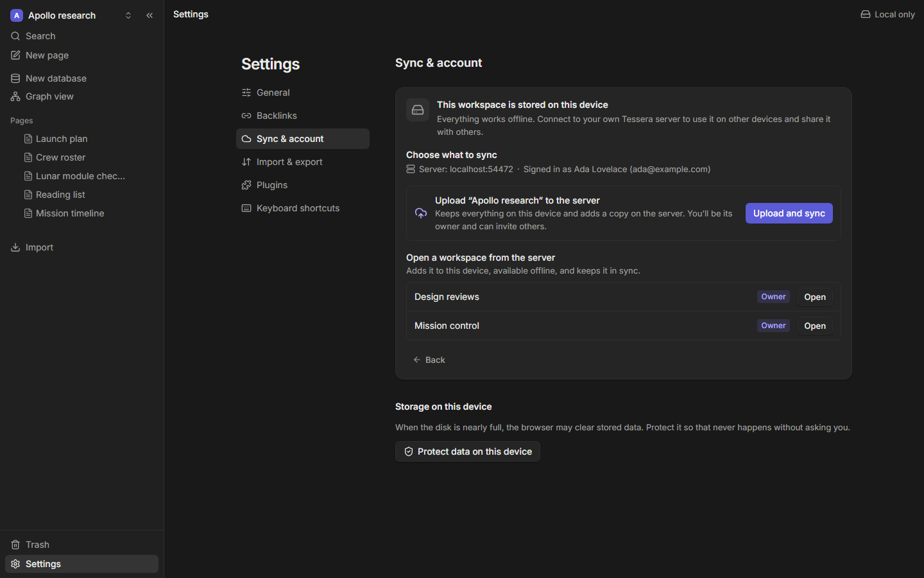Click Upload and sync button
Screen dimensions: 924x578
click(x=789, y=213)
